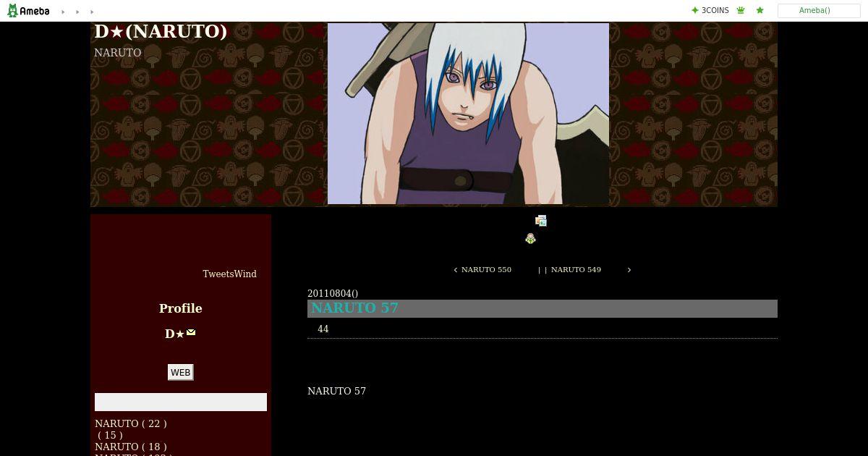Click the blank sidebar search field
Viewport: 868px width, 456px height.
pos(181,402)
